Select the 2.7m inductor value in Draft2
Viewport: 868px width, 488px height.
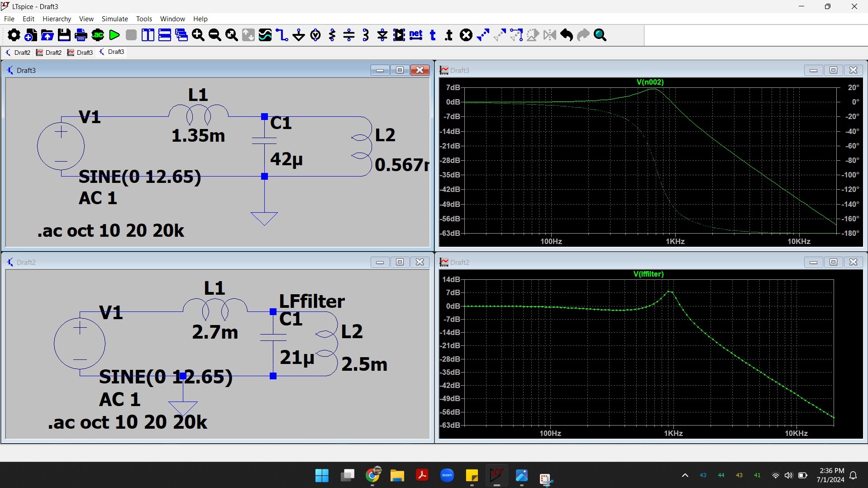point(215,332)
